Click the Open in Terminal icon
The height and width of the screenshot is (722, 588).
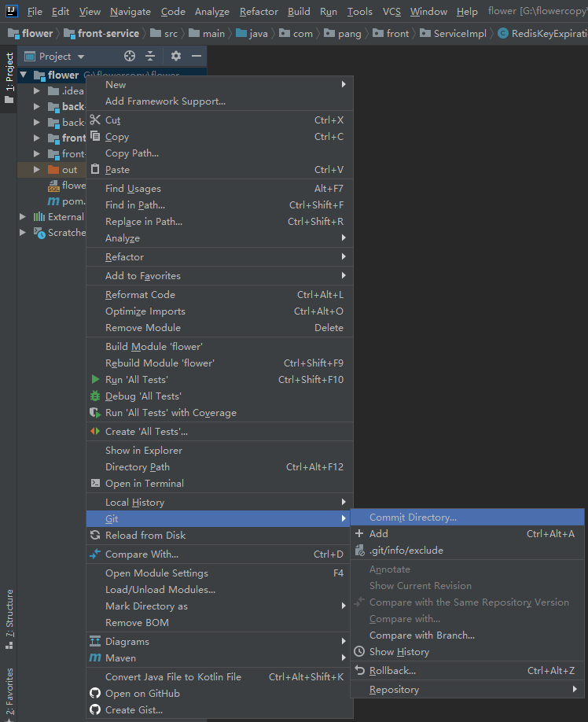click(95, 483)
